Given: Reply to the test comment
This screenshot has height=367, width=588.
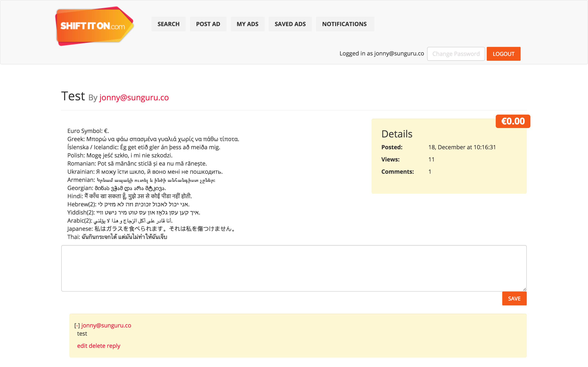Looking at the screenshot, I should pyautogui.click(x=114, y=346).
